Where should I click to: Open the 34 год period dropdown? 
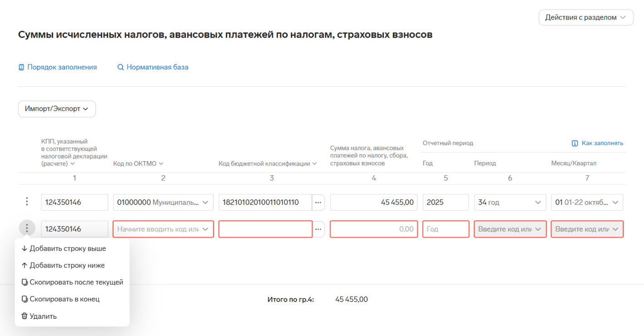pyautogui.click(x=510, y=203)
